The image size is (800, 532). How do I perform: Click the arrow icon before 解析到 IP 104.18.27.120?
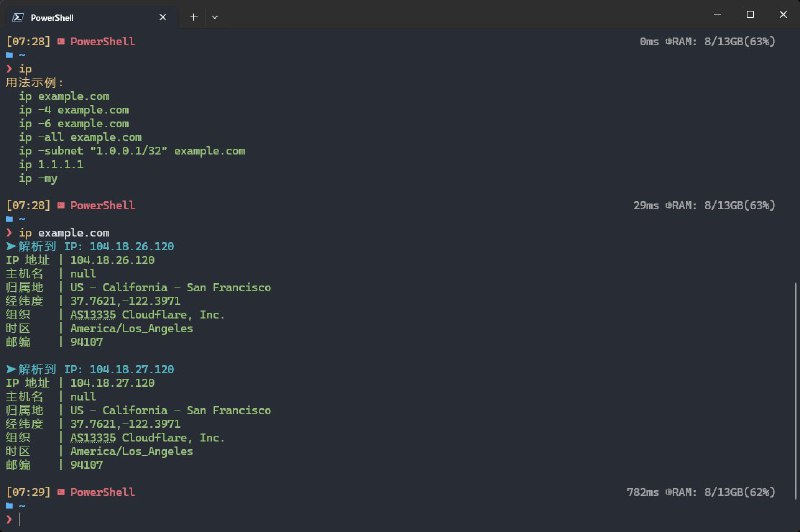click(x=11, y=369)
